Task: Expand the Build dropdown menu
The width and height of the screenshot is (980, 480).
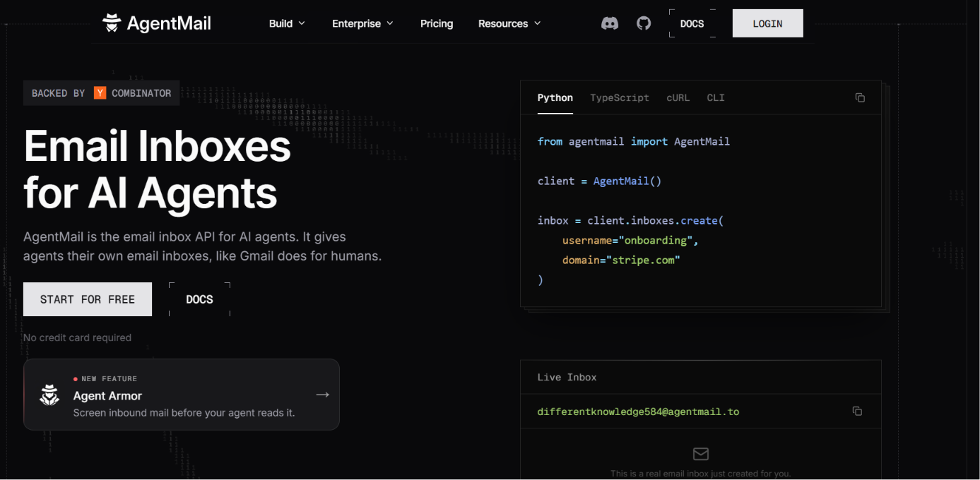Action: coord(287,23)
